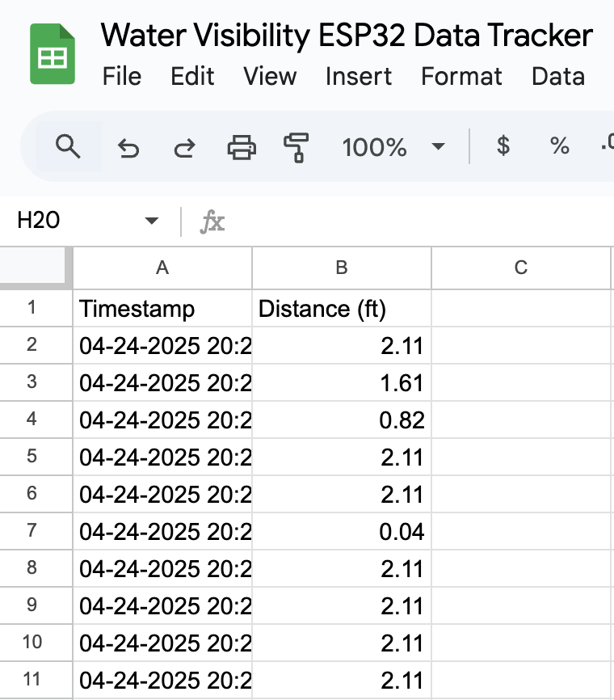Open the File menu
Viewport: 614px width, 700px height.
[121, 77]
